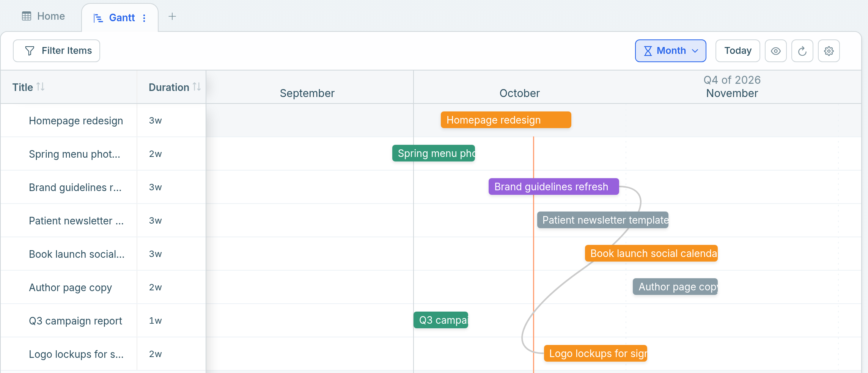Click the September month header

click(x=307, y=93)
